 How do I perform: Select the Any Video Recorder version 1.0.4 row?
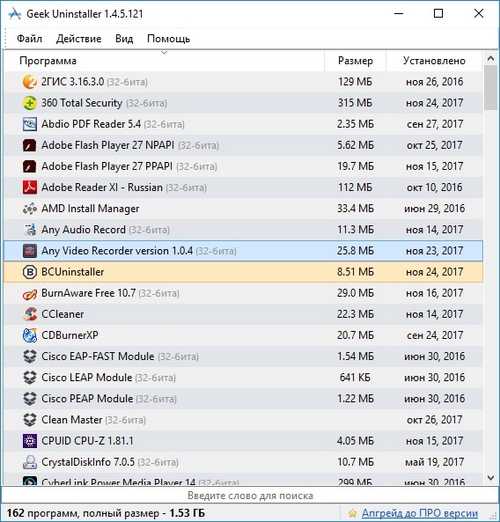click(243, 251)
